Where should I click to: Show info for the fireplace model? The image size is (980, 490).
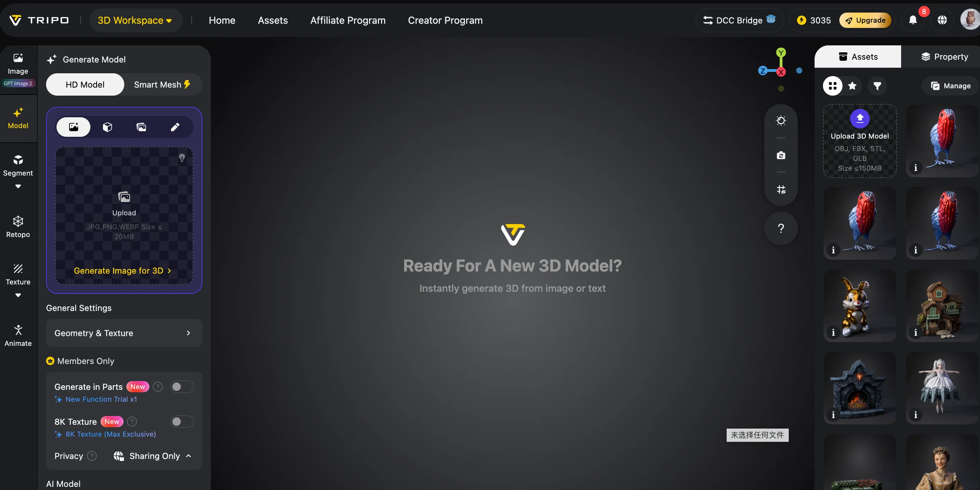[x=833, y=415]
